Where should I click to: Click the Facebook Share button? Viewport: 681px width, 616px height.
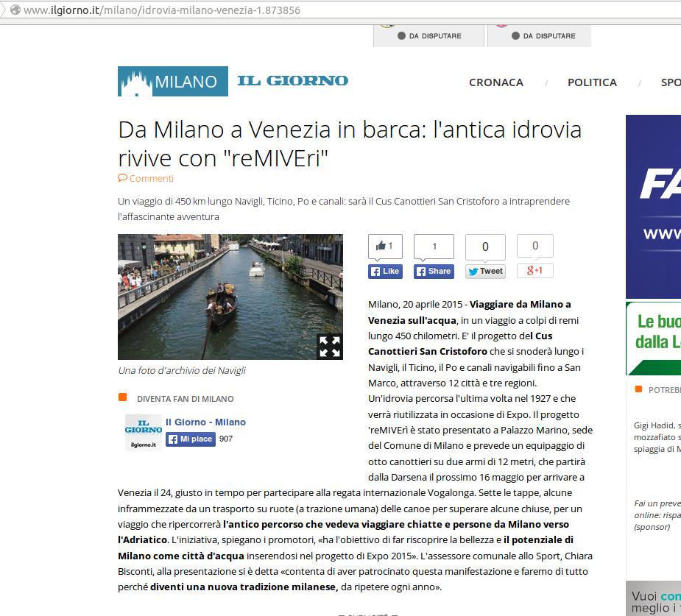coord(434,272)
